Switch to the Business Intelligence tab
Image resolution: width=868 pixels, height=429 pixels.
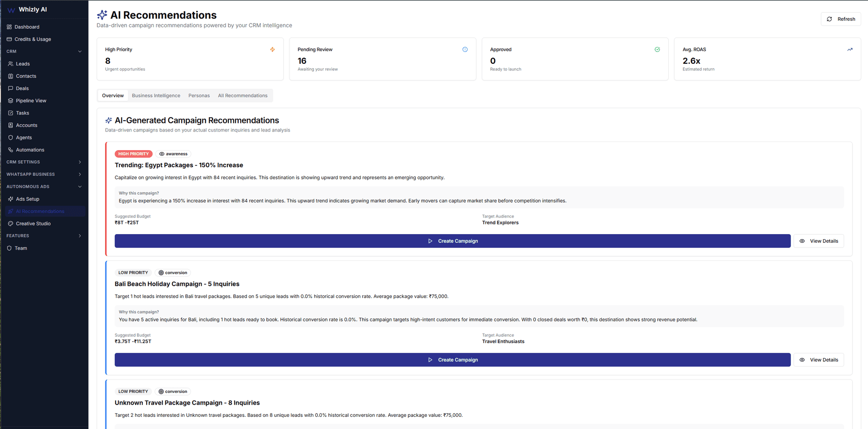coord(156,95)
